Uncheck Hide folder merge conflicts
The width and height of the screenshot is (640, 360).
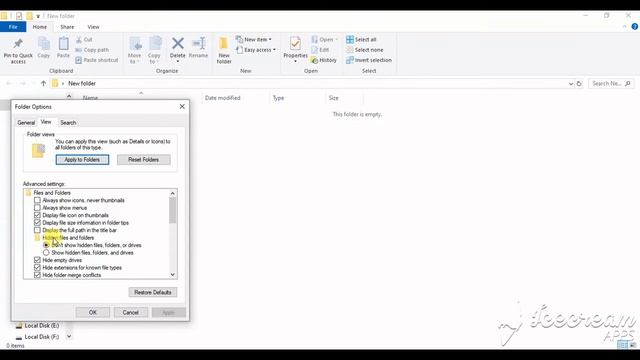(x=38, y=275)
